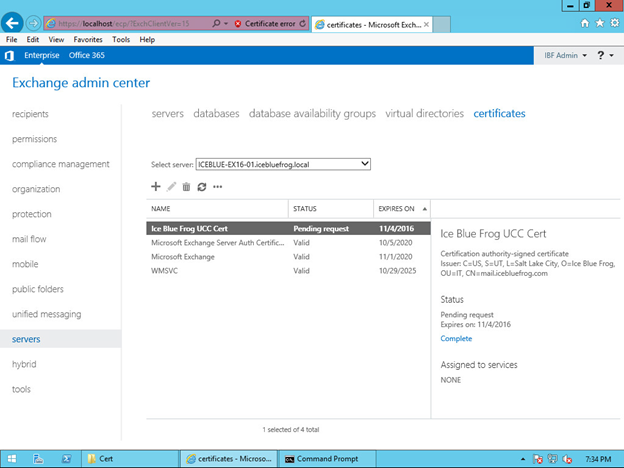Open the View menu
624x468 pixels.
click(x=56, y=39)
